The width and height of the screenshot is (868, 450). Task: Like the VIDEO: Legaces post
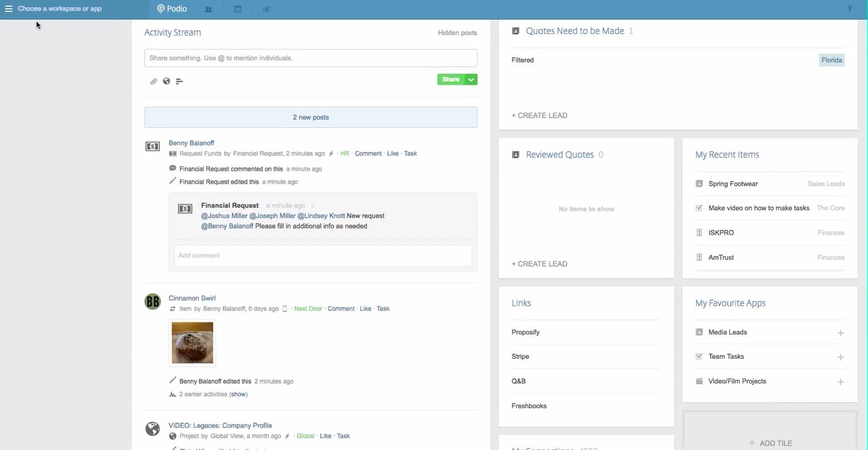pyautogui.click(x=326, y=436)
